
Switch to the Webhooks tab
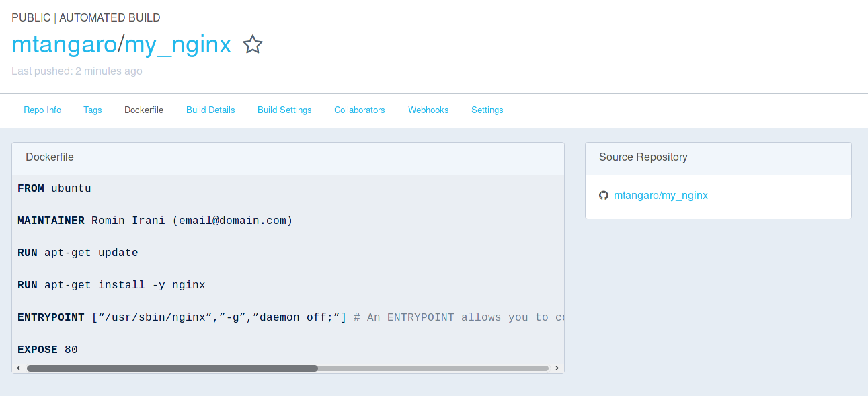[428, 110]
